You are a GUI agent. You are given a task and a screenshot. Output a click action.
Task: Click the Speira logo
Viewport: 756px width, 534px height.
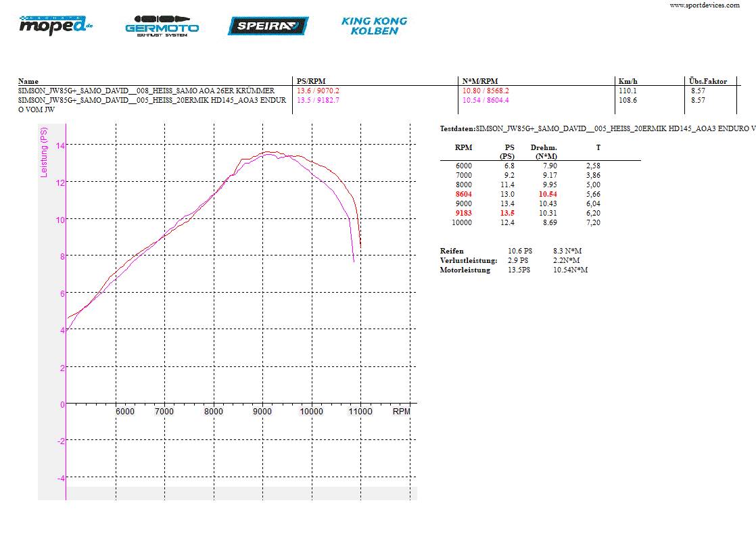[268, 26]
